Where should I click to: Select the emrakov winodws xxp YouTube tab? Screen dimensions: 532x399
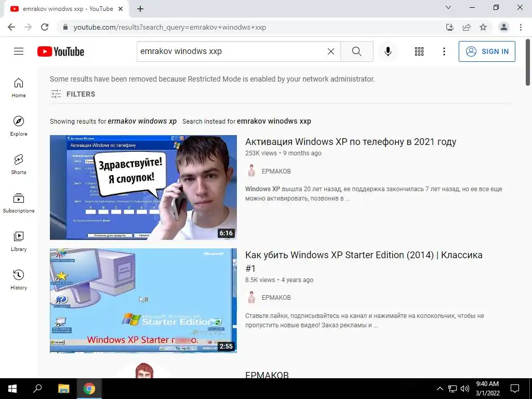(x=66, y=9)
